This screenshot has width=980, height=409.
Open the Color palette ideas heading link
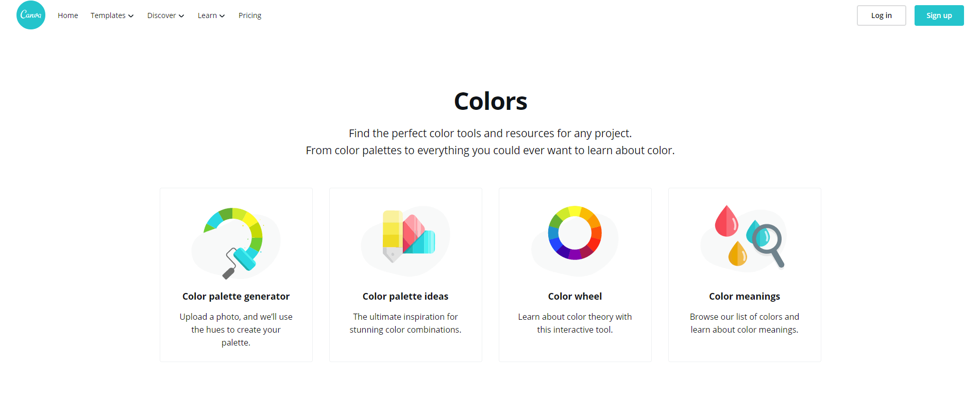pos(405,297)
